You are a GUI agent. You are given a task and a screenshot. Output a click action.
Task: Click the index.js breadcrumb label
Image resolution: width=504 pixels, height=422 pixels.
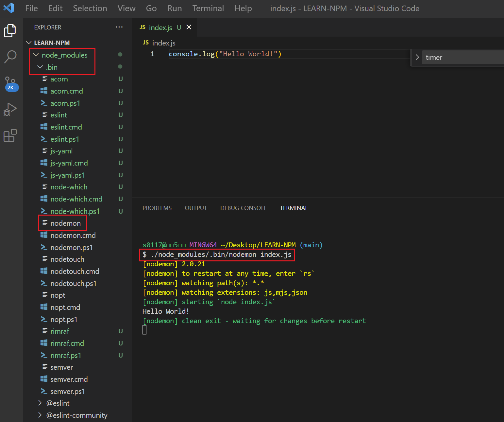coord(164,43)
